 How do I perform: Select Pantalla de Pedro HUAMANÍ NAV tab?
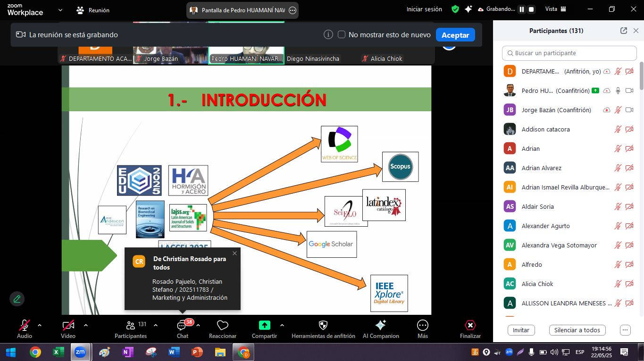243,10
